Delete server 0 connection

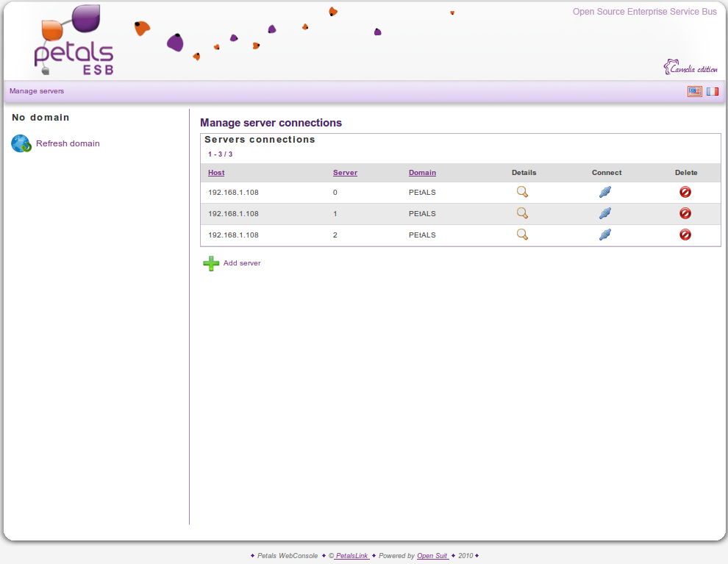(685, 192)
